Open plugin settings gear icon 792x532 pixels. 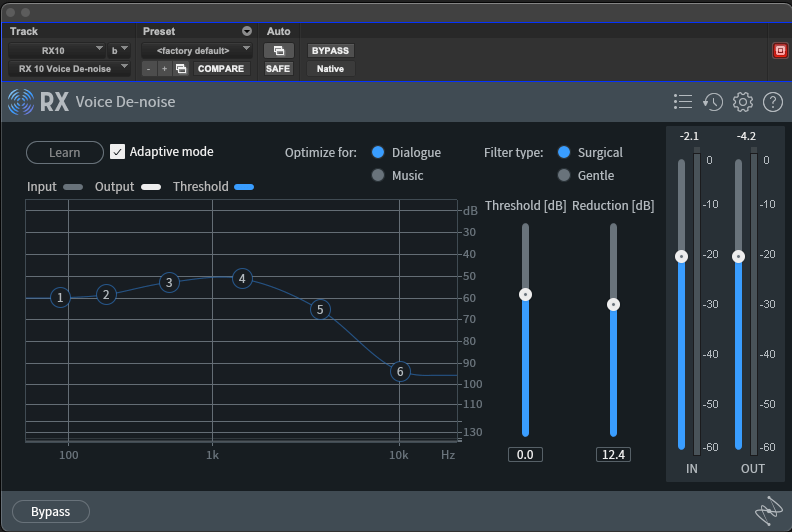742,101
